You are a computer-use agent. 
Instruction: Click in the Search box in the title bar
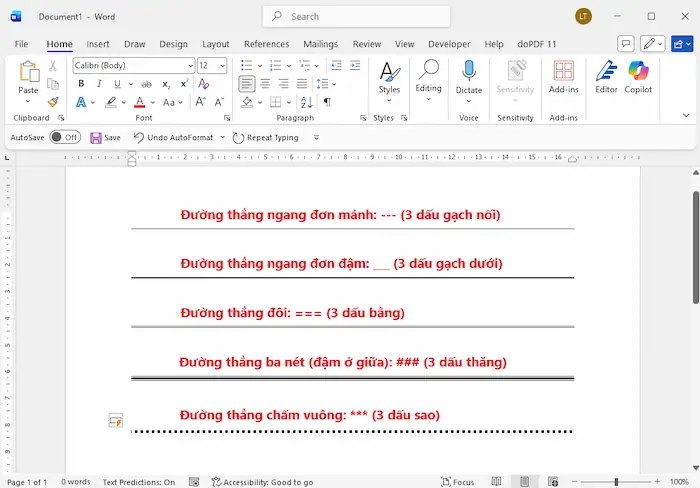[356, 16]
